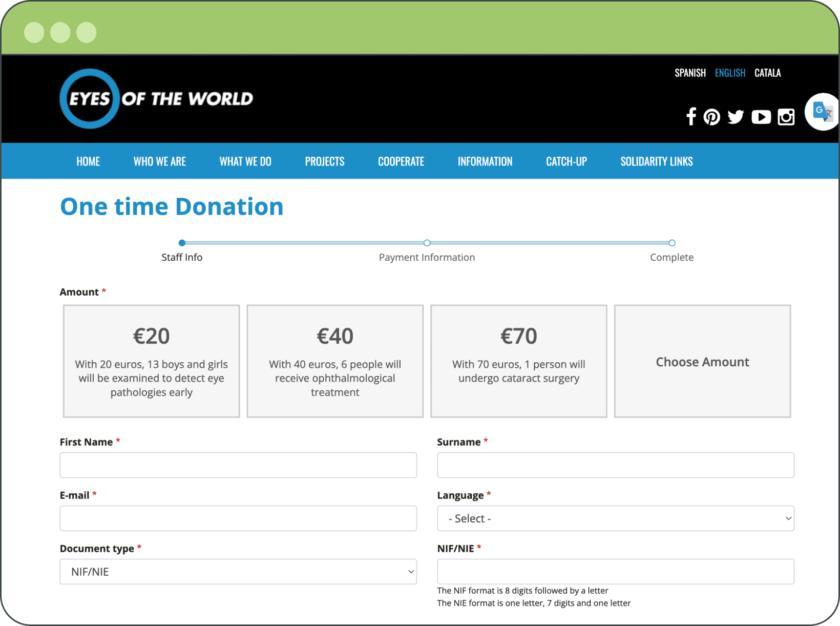The height and width of the screenshot is (626, 840).
Task: Switch site language to Spanish
Action: pyautogui.click(x=690, y=73)
